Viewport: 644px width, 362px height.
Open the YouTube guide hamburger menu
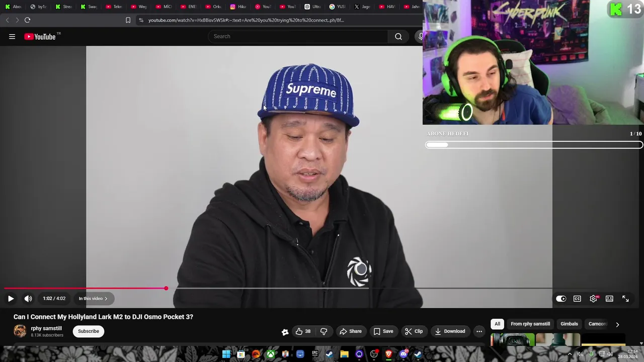[x=12, y=36]
